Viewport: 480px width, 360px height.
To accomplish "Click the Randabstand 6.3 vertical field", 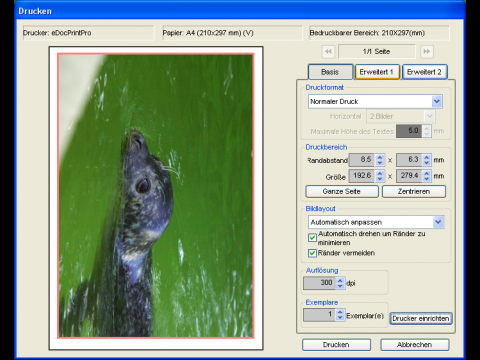I will click(409, 160).
